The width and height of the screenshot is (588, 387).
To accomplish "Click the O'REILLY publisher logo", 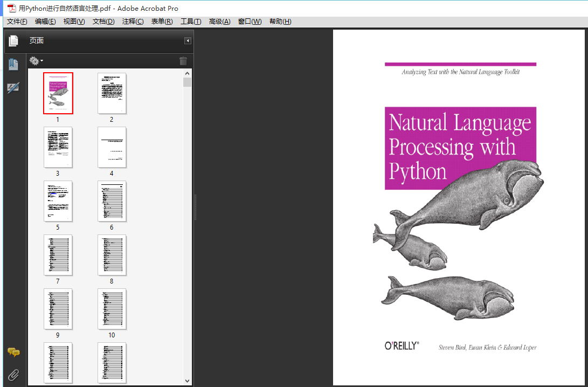I will coord(402,345).
